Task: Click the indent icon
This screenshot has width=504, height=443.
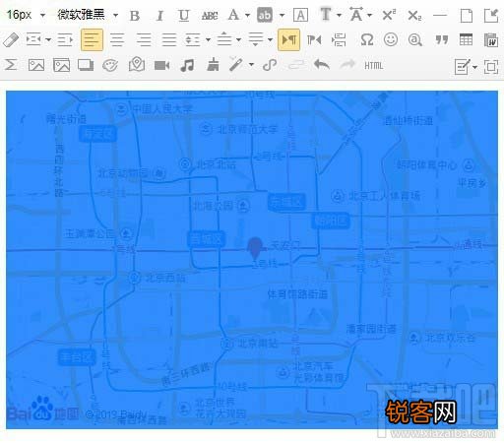Action: pyautogui.click(x=33, y=40)
